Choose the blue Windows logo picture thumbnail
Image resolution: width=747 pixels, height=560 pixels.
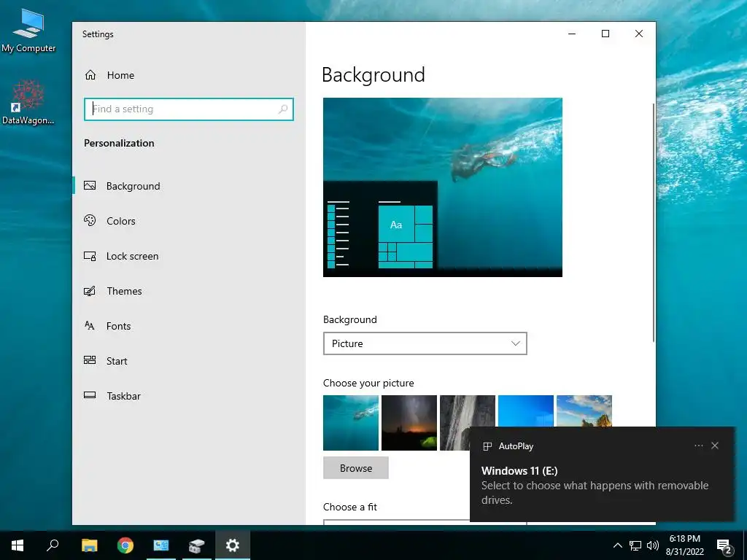point(526,411)
